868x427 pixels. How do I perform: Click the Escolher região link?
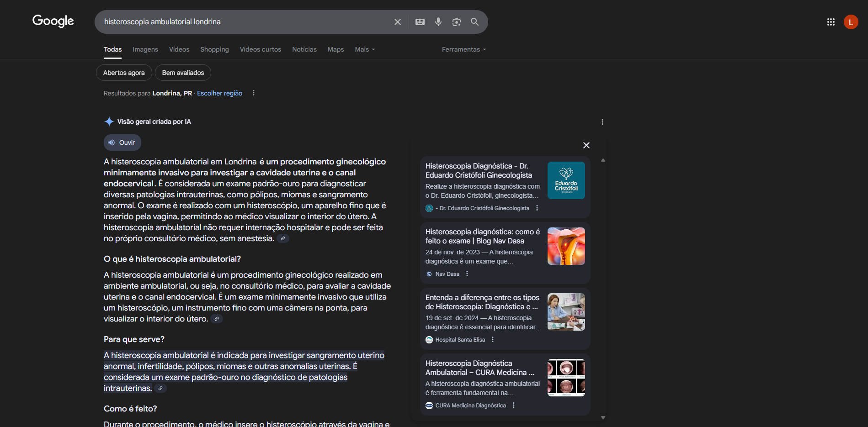tap(220, 93)
